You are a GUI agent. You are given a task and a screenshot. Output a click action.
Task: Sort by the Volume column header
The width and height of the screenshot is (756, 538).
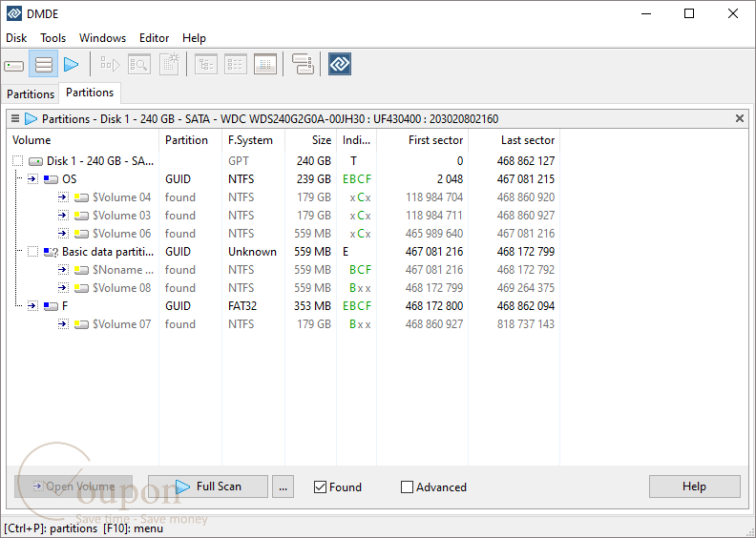pos(82,140)
